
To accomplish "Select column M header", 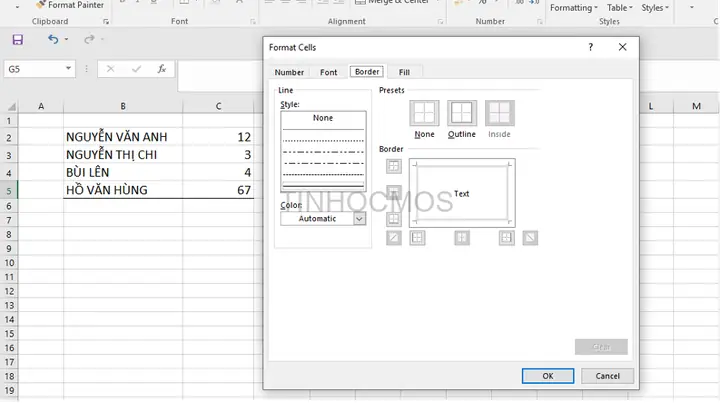I will (x=696, y=106).
